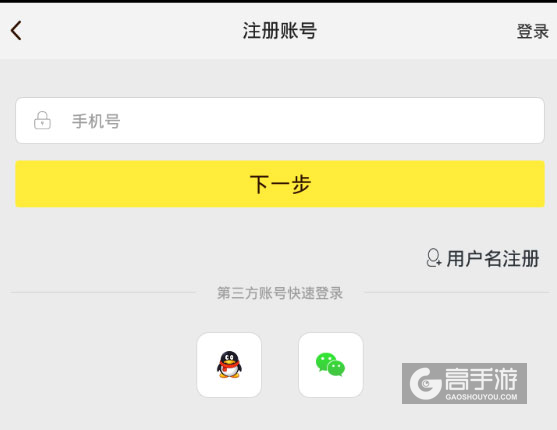Click the yellow 下一步 button
The image size is (557, 430).
pos(280,184)
